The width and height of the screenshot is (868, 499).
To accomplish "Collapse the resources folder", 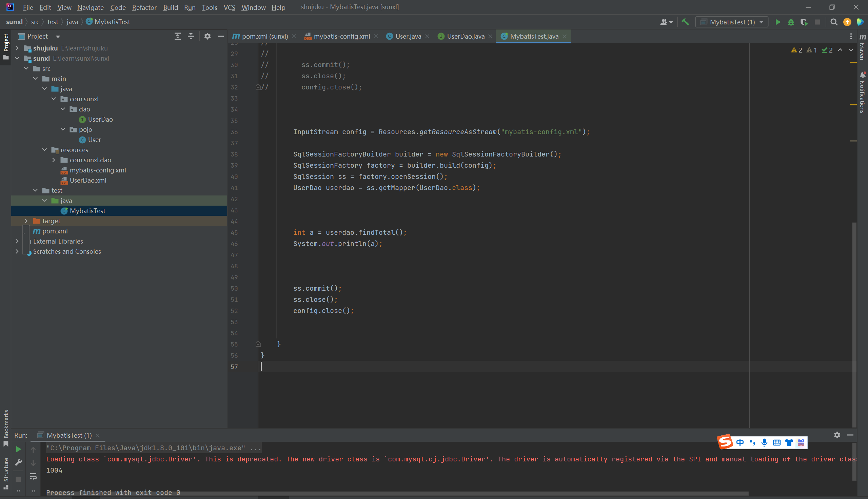I will 44,150.
